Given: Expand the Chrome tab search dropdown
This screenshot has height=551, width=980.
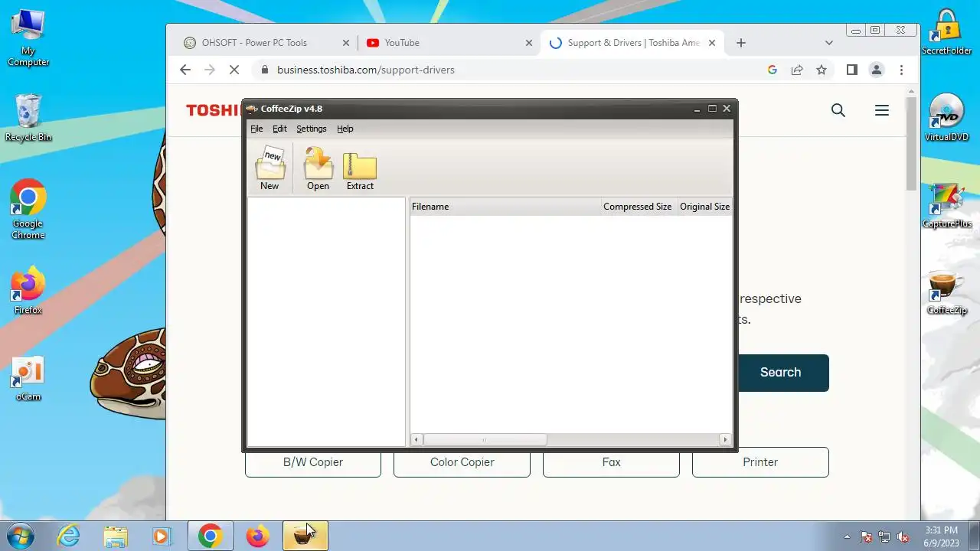Looking at the screenshot, I should [828, 43].
